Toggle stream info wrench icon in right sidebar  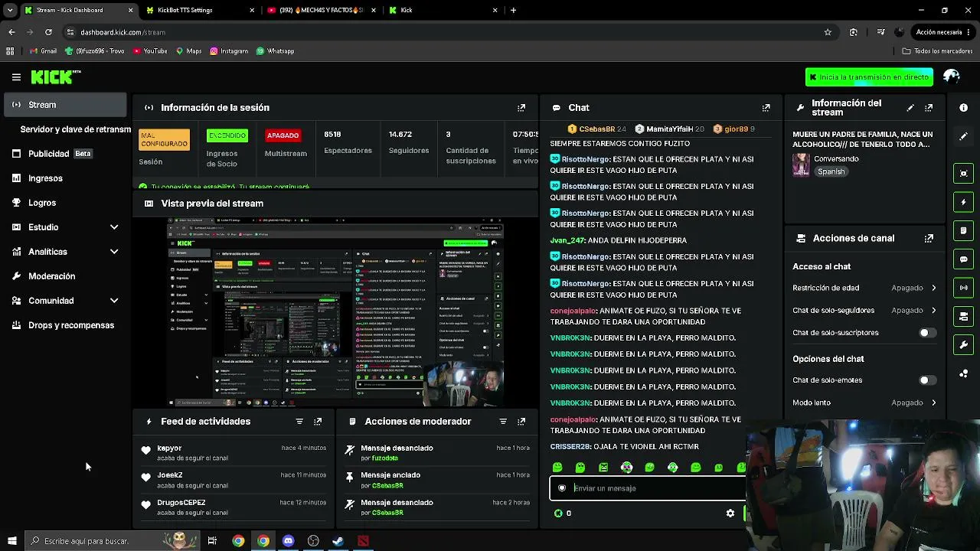[964, 345]
